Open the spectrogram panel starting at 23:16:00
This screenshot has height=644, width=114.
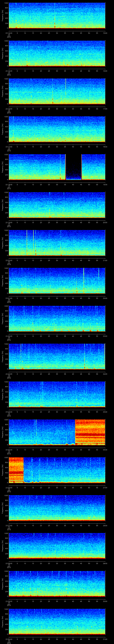tap(57, 91)
